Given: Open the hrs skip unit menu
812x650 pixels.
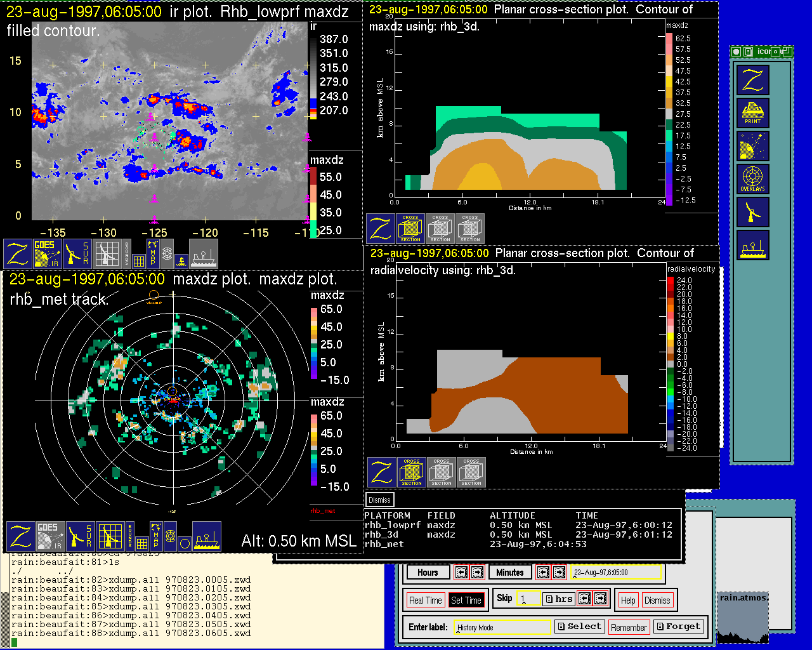Looking at the screenshot, I should tap(558, 599).
